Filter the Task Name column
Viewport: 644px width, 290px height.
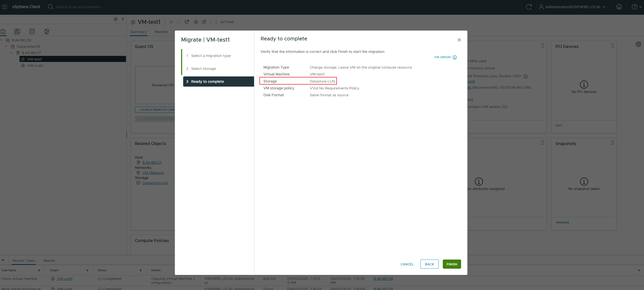pyautogui.click(x=39, y=271)
